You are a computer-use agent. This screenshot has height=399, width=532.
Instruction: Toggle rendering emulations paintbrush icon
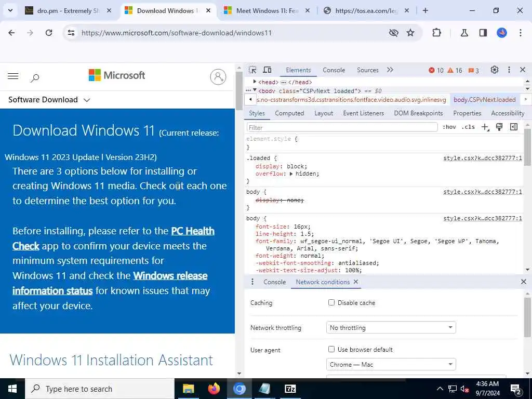(x=499, y=127)
